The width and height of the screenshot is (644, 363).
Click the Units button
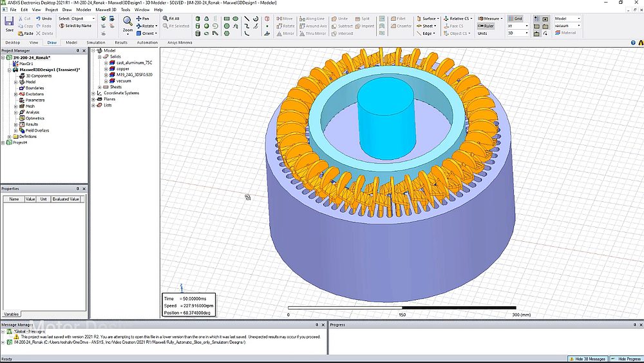[482, 34]
